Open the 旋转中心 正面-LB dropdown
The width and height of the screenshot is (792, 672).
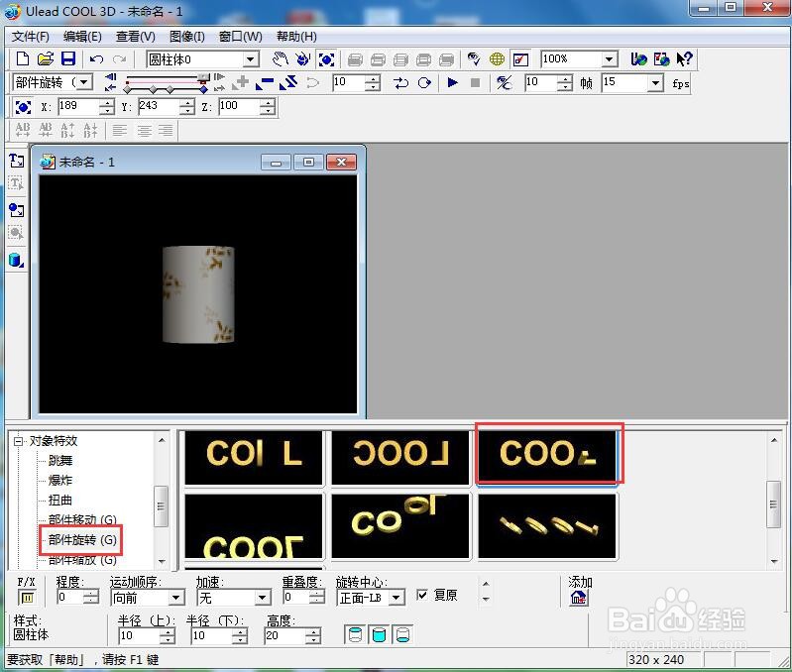click(x=396, y=599)
